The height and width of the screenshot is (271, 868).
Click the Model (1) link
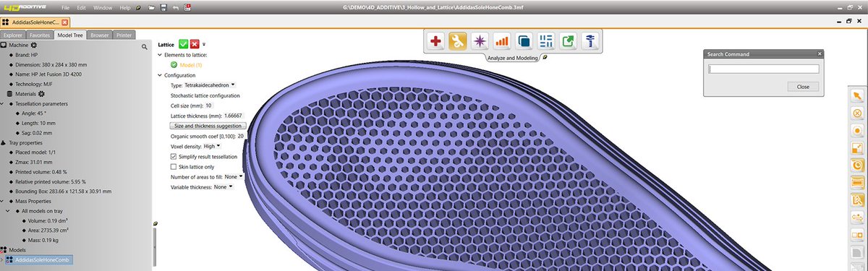pos(190,65)
